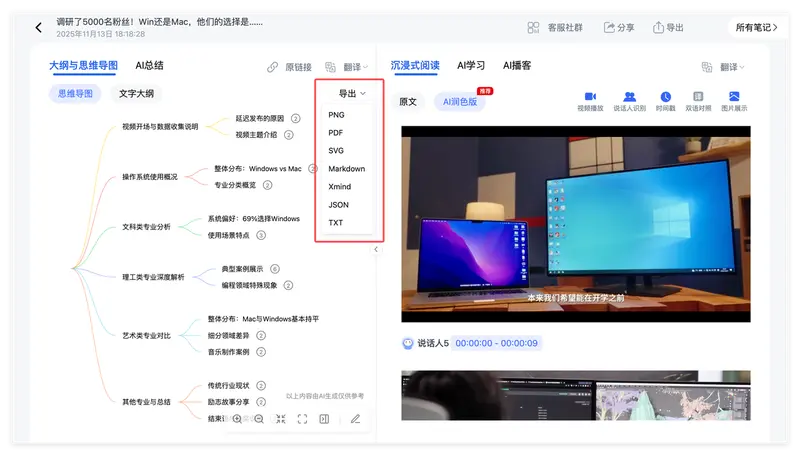Click the left panel translate icon

[x=331, y=67]
